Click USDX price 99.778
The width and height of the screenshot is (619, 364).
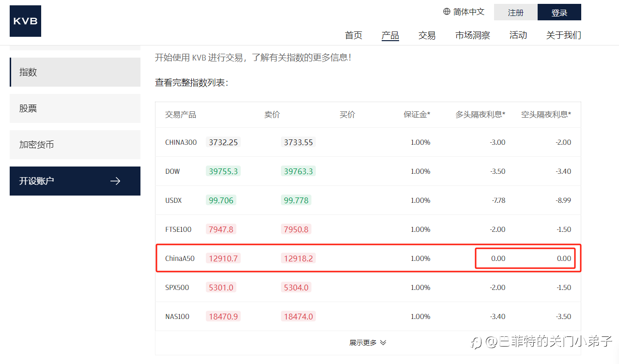[x=296, y=200]
